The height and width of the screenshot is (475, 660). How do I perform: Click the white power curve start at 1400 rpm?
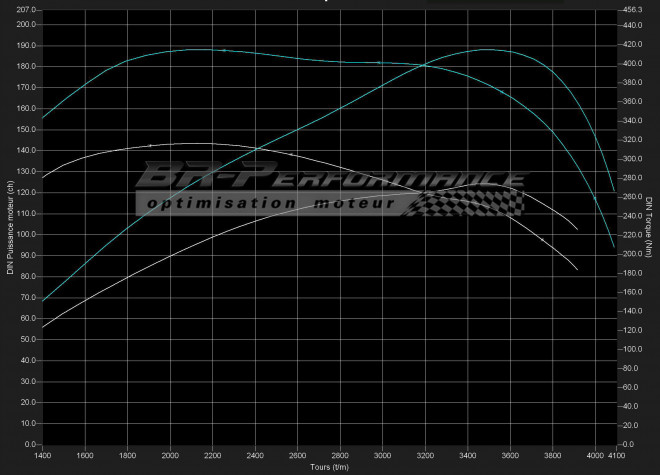(43, 327)
